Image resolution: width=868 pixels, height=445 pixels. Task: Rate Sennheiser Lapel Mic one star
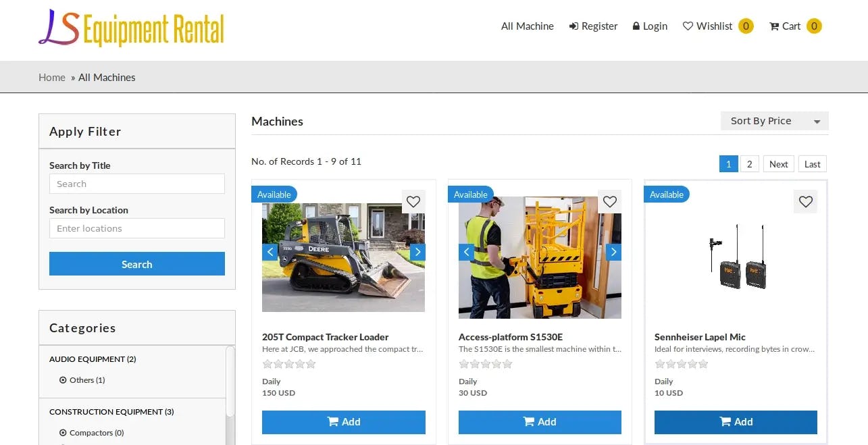tap(659, 364)
